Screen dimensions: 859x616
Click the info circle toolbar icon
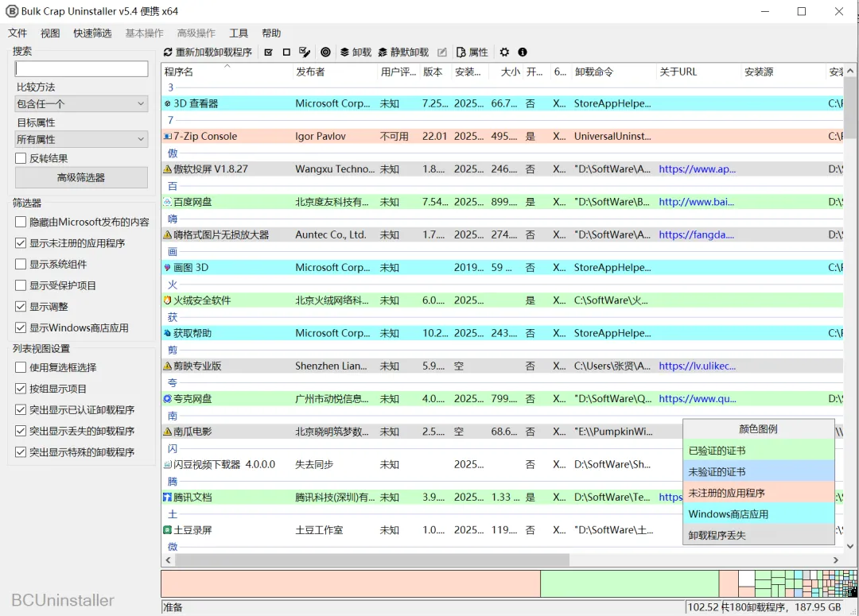click(x=523, y=52)
